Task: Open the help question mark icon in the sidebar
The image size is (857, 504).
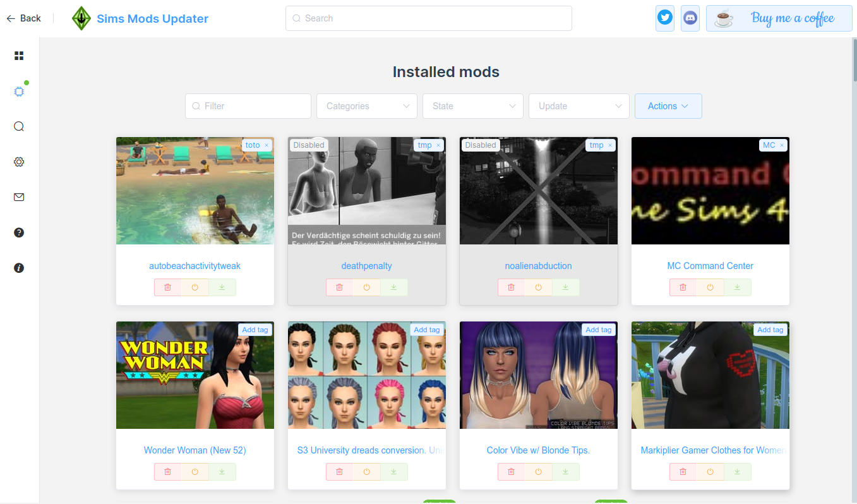Action: [19, 232]
